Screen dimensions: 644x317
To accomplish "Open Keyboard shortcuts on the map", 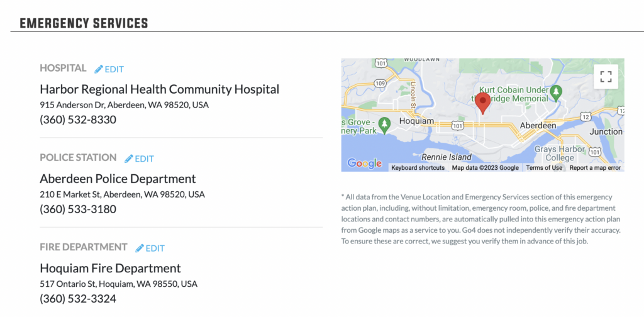I will coord(418,168).
